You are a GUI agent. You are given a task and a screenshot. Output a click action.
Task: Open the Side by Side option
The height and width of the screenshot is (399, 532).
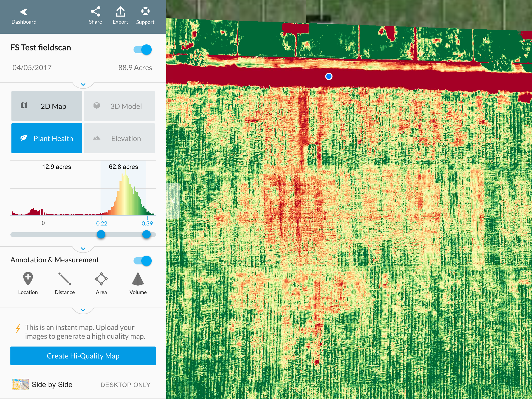tap(52, 384)
